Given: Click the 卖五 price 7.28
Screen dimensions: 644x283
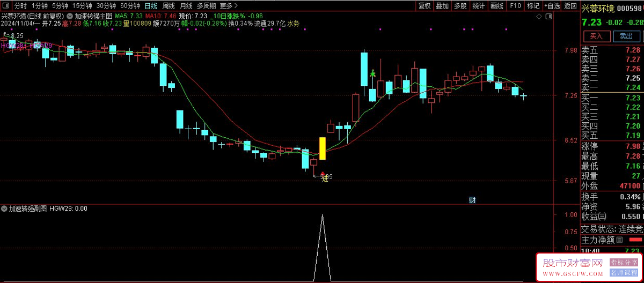Looking at the screenshot, I should click(633, 50).
